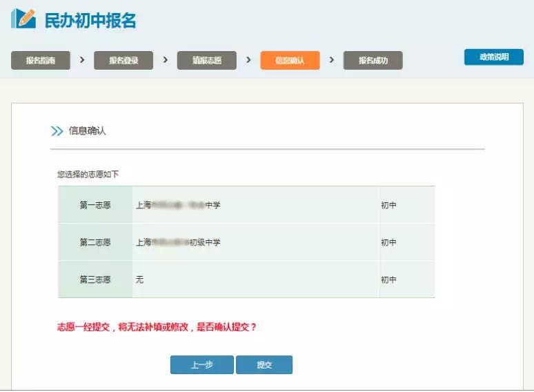The height and width of the screenshot is (392, 534).
Task: Click the book-and-pencil logo icon
Action: pos(23,19)
